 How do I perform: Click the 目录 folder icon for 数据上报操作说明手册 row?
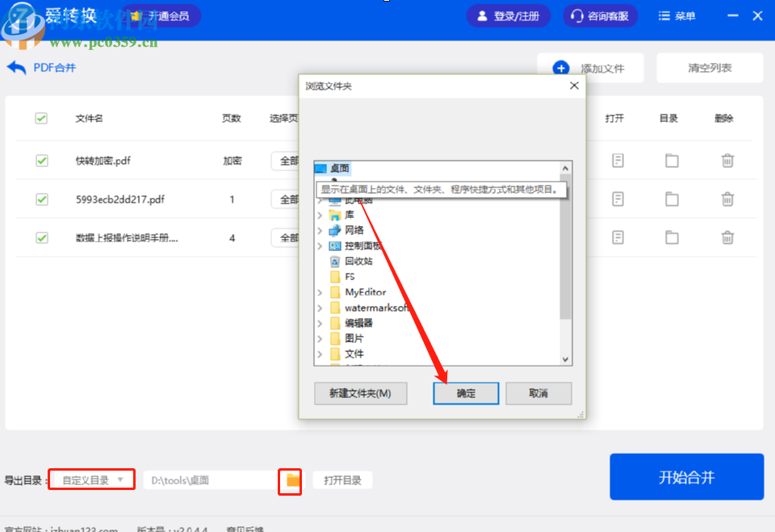(672, 237)
